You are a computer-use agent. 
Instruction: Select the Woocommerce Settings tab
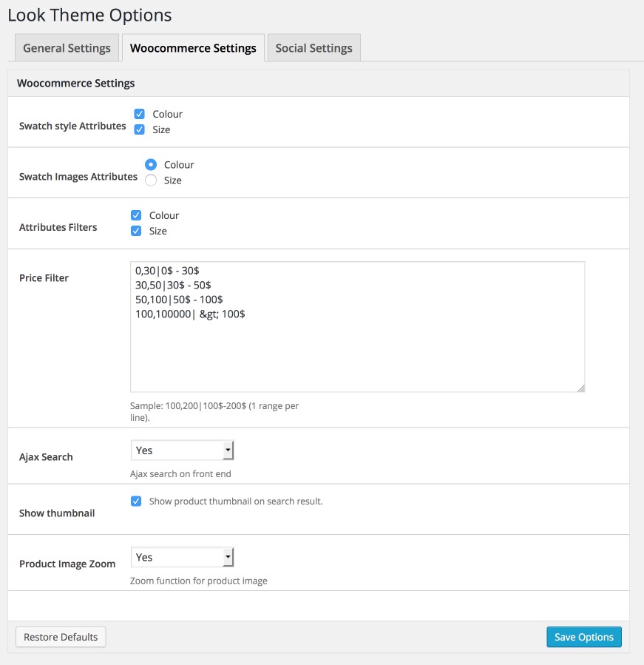(193, 48)
